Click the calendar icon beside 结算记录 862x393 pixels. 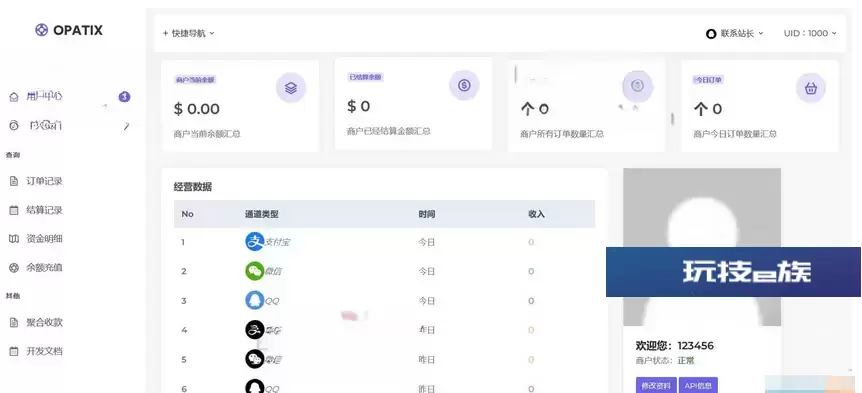click(x=14, y=210)
